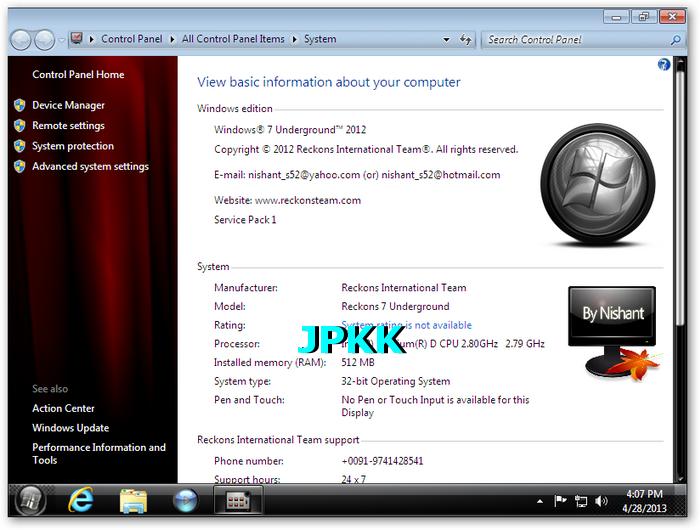Click the shield icon beside Advanced system settings
The height and width of the screenshot is (530, 700).
coord(20,167)
